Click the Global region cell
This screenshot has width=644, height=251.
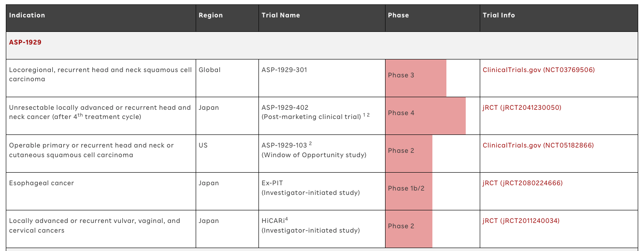(x=210, y=70)
